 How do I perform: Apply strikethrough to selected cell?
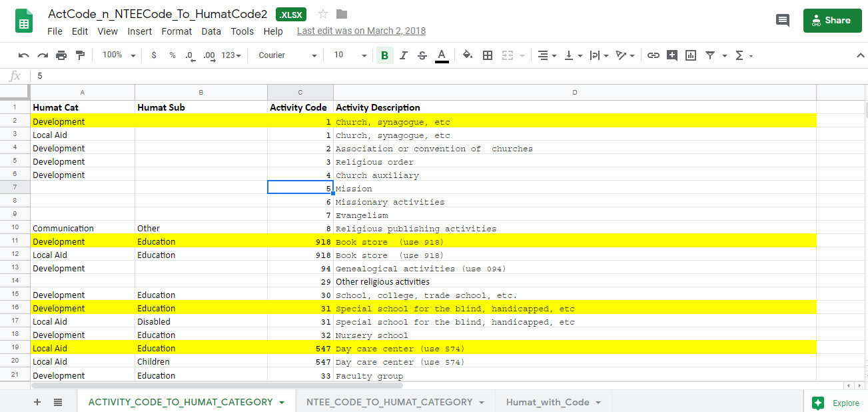pyautogui.click(x=422, y=55)
